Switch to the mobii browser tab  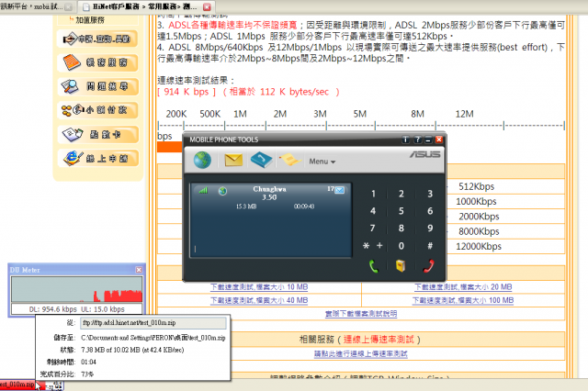click(37, 6)
